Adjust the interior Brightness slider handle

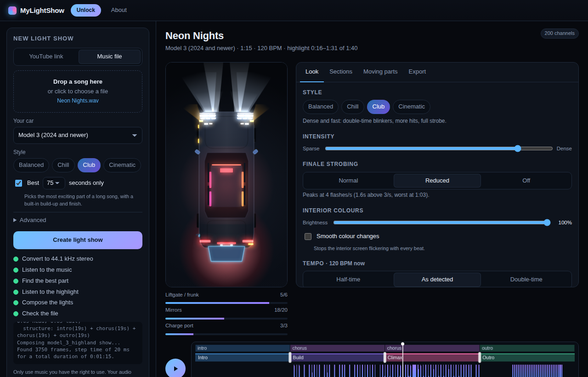click(x=547, y=223)
